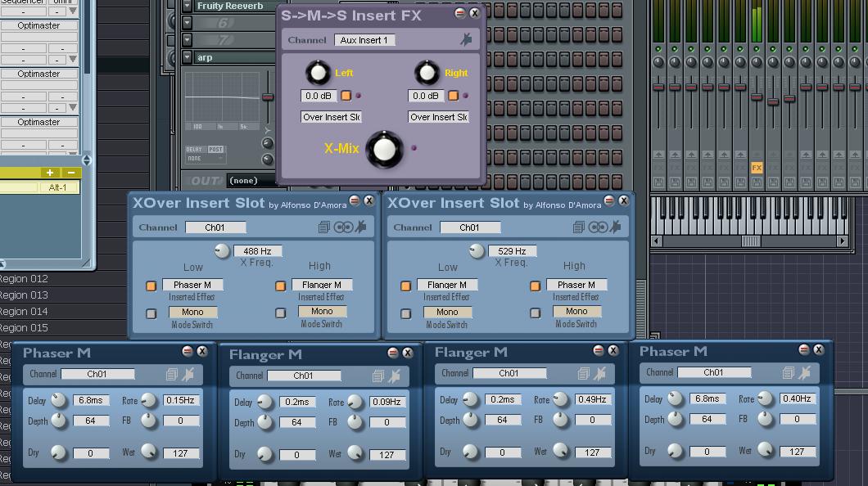Viewport: 868px width, 486px height.
Task: Open the Fruity Reeverb slot dropdown arrow
Action: pos(187,6)
